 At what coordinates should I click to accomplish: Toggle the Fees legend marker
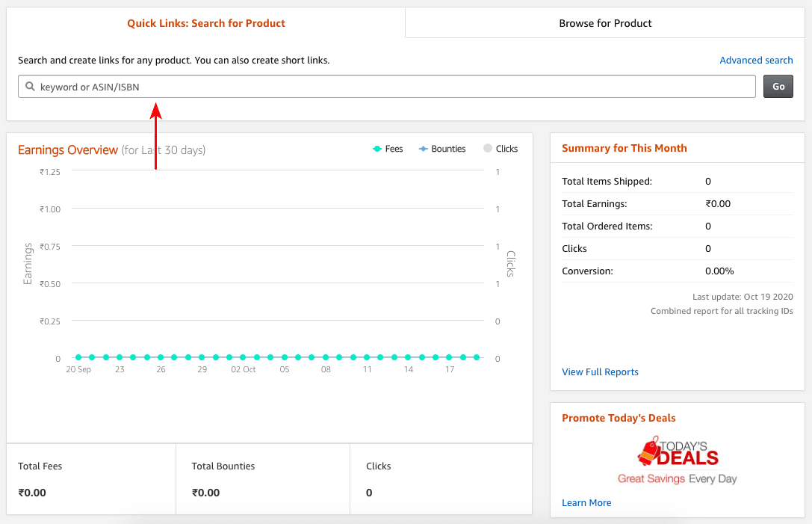(x=377, y=149)
